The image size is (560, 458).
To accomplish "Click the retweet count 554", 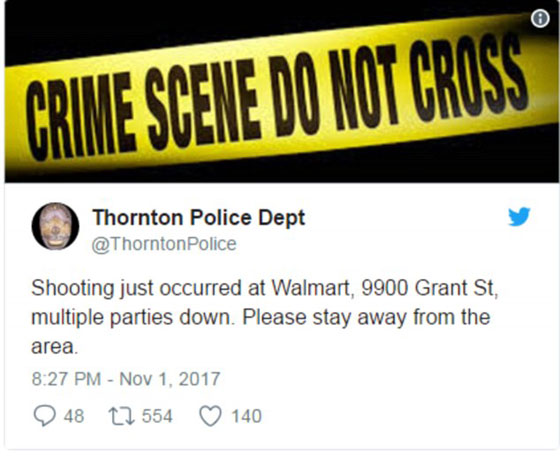I will (x=157, y=416).
